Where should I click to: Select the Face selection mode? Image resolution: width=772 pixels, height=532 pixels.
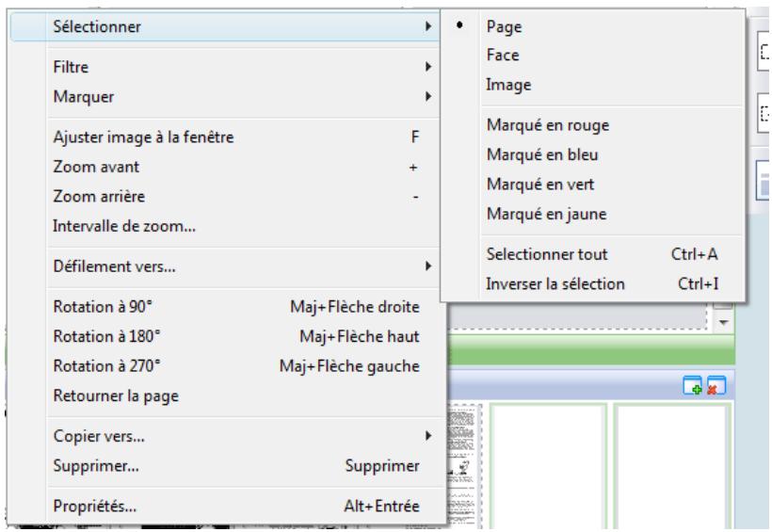[593, 55]
